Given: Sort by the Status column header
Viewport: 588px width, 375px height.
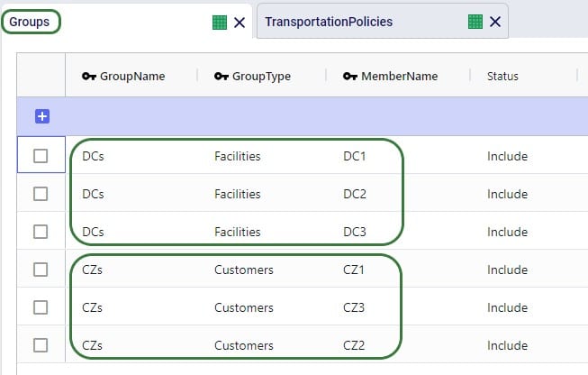Looking at the screenshot, I should pyautogui.click(x=502, y=77).
